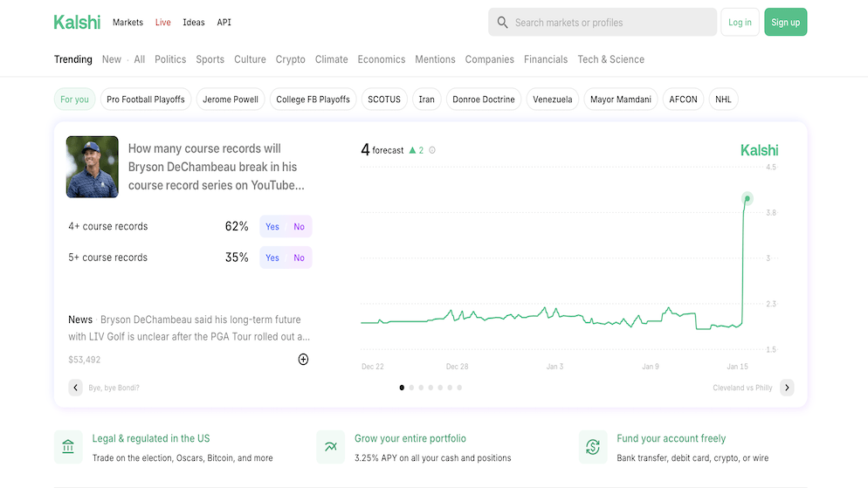Select the Iran chip
Screen dimensions: 868x488
(426, 99)
